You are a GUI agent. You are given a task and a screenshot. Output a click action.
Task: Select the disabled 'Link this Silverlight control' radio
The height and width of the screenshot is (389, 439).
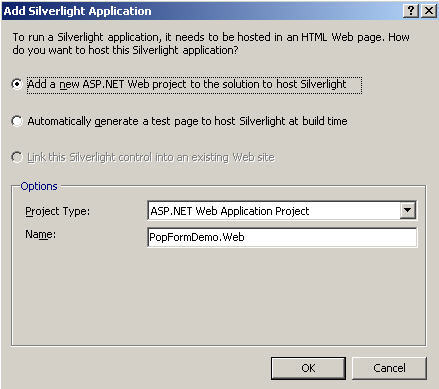click(x=17, y=157)
